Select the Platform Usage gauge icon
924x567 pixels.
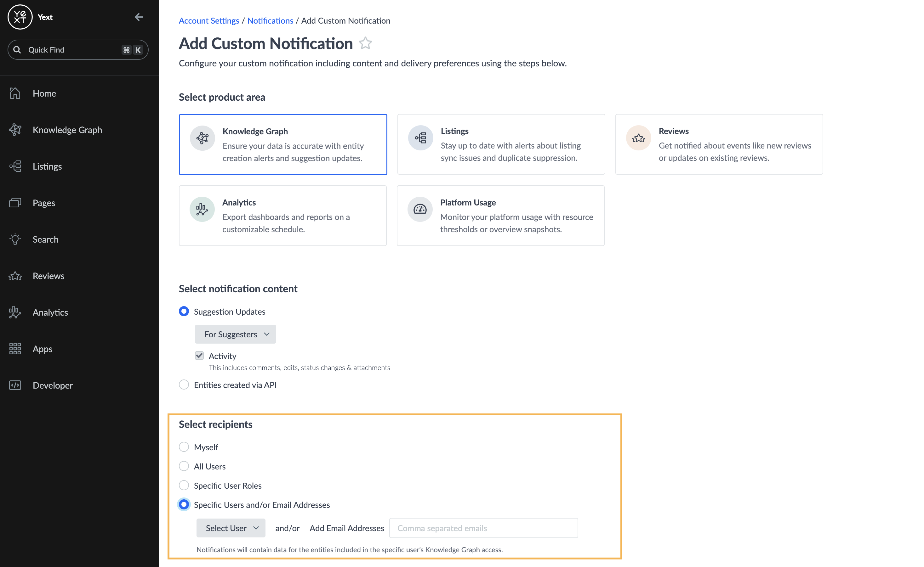point(420,209)
